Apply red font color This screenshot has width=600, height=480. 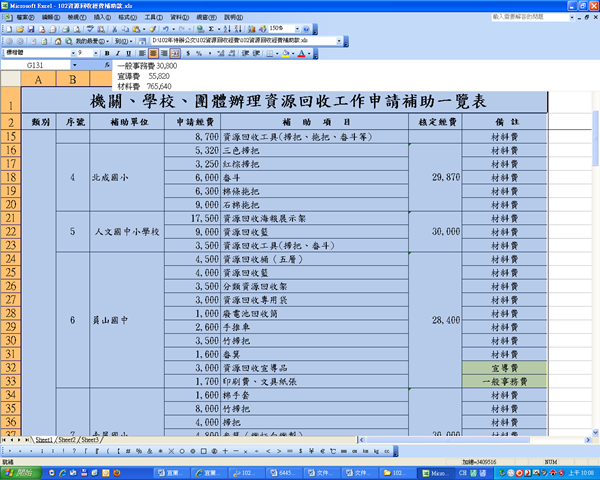[302, 54]
